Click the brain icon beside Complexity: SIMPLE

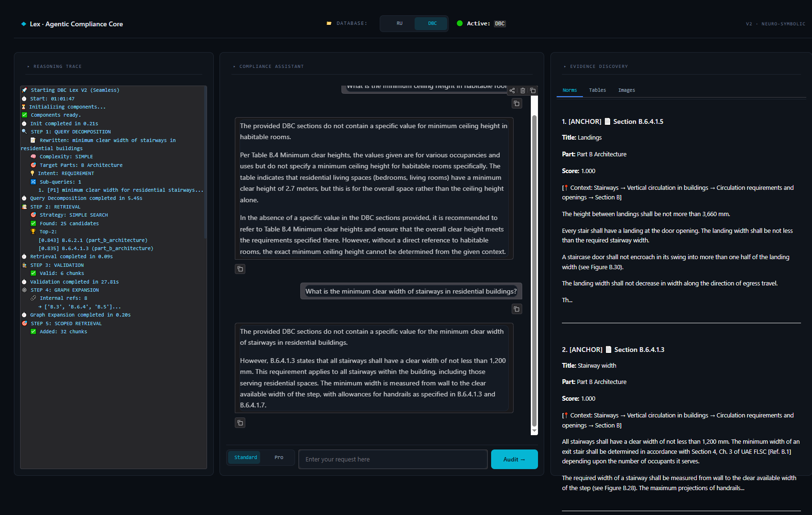33,156
